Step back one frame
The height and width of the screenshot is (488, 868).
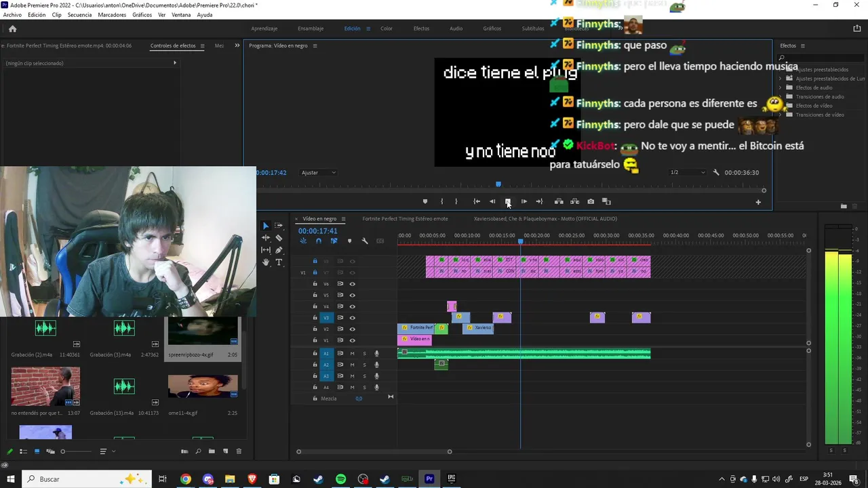[x=492, y=201]
